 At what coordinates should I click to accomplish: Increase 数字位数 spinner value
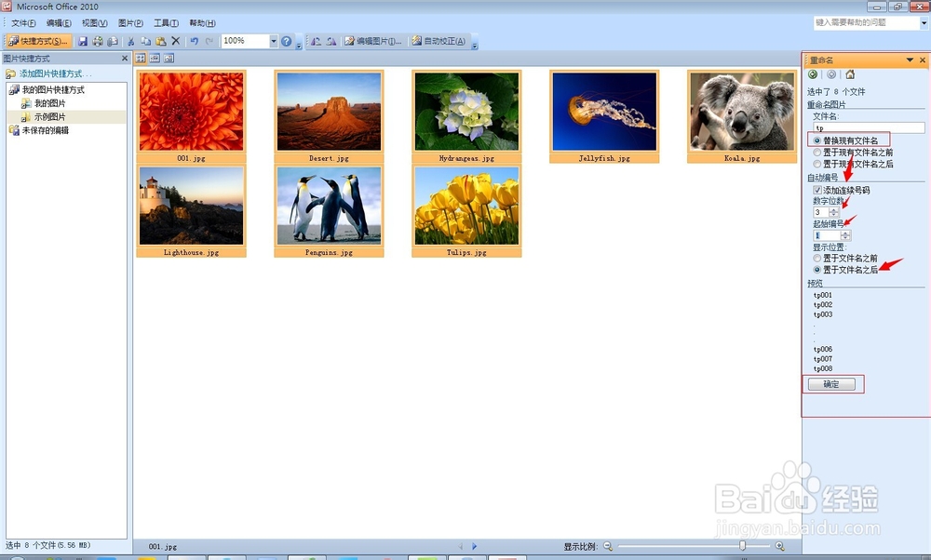(x=834, y=209)
